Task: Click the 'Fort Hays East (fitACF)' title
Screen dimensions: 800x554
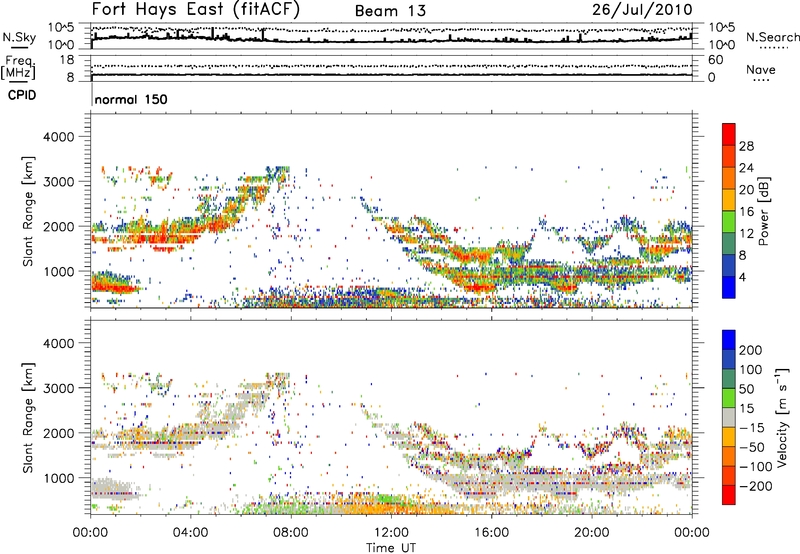Action: (x=195, y=9)
